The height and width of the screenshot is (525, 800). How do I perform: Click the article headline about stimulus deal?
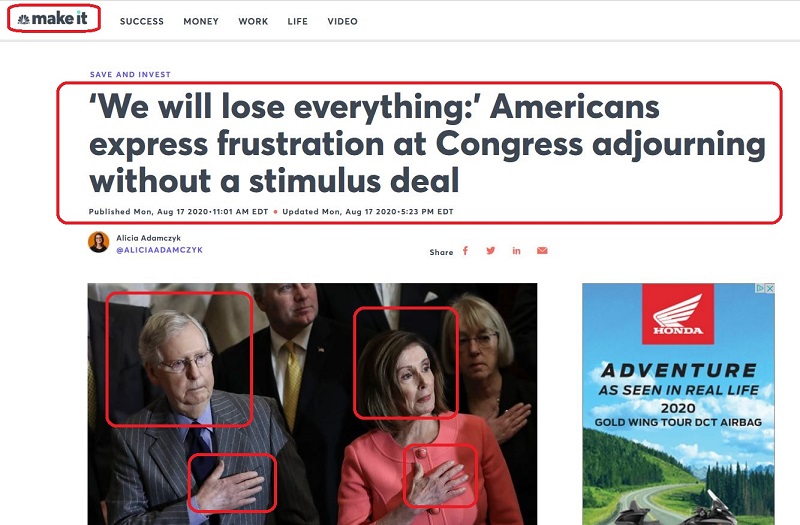[427, 144]
